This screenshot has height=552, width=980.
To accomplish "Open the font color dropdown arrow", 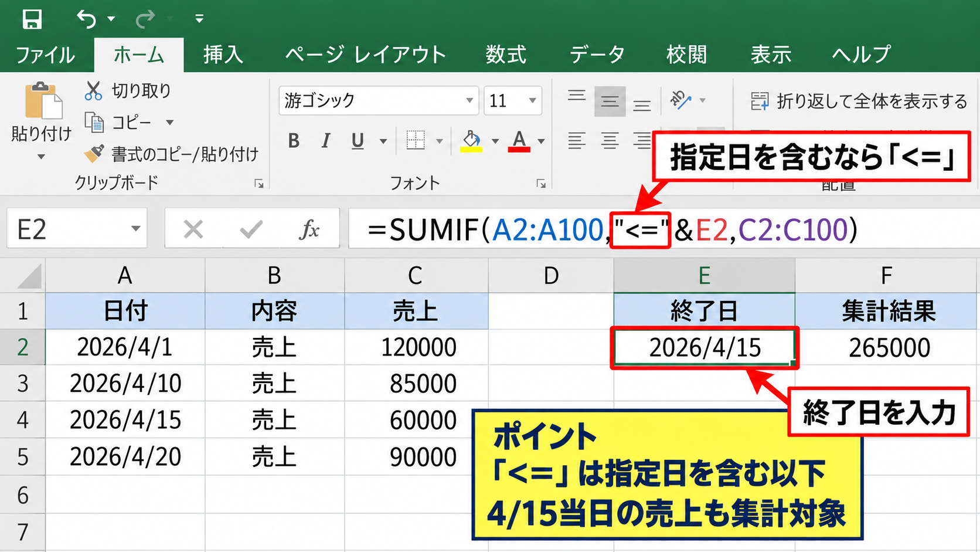I will pyautogui.click(x=541, y=141).
